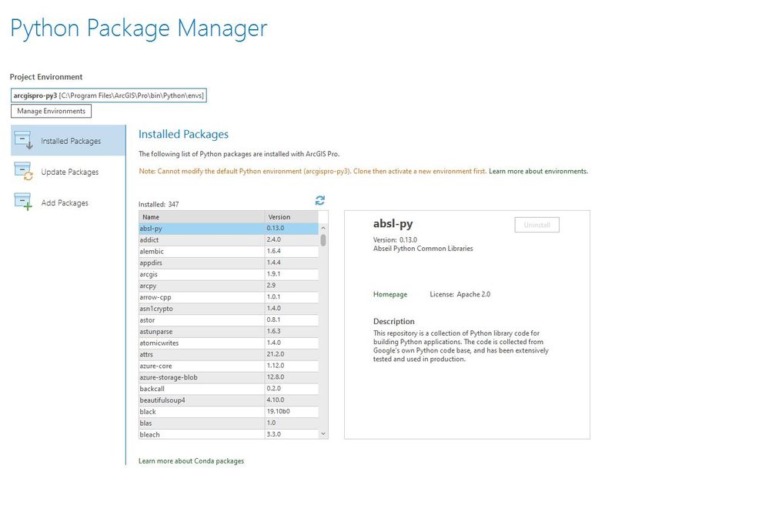The width and height of the screenshot is (769, 532).
Task: Click the package list scroll up arrow
Action: 323,228
